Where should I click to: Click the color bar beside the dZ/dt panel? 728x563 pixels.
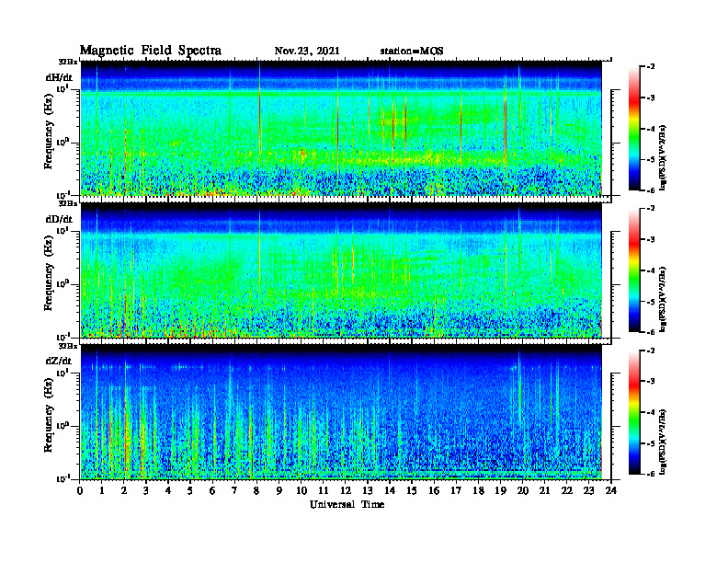click(x=634, y=412)
